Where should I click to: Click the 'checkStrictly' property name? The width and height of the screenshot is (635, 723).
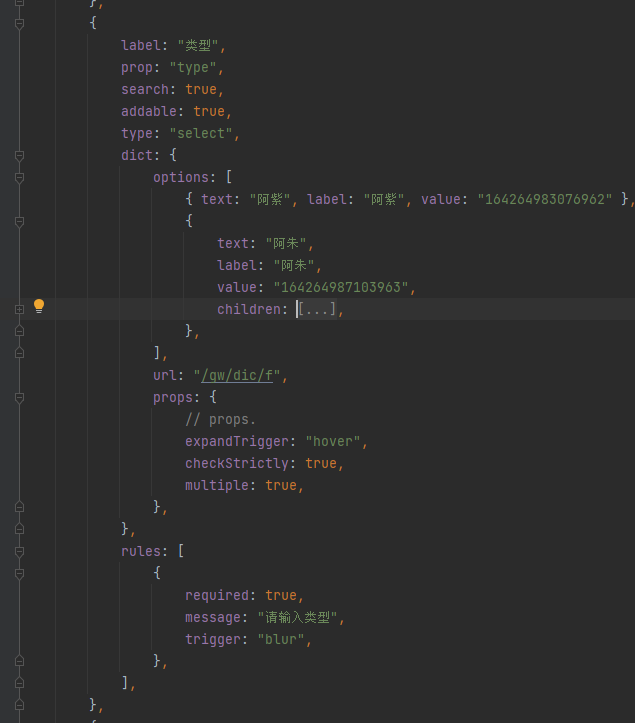237,463
